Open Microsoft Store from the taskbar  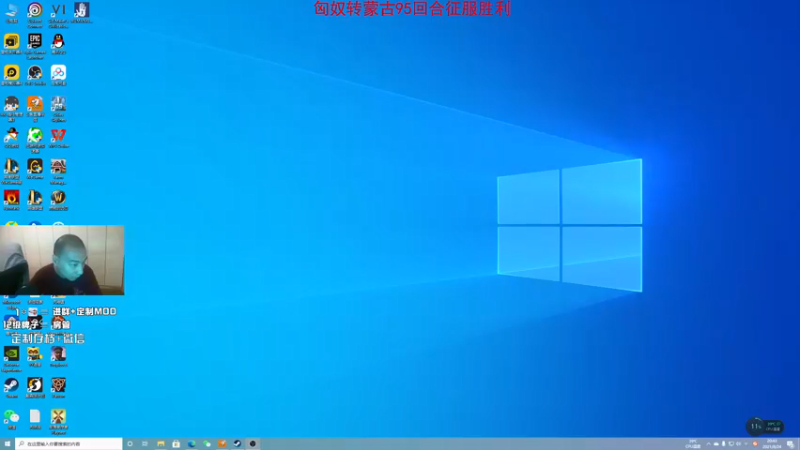pyautogui.click(x=176, y=444)
